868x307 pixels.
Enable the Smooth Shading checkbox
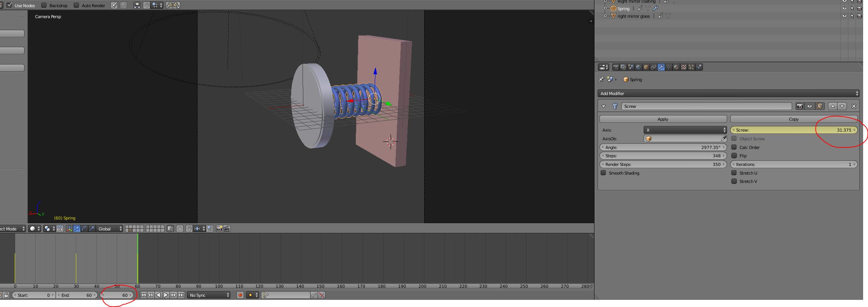(x=604, y=173)
